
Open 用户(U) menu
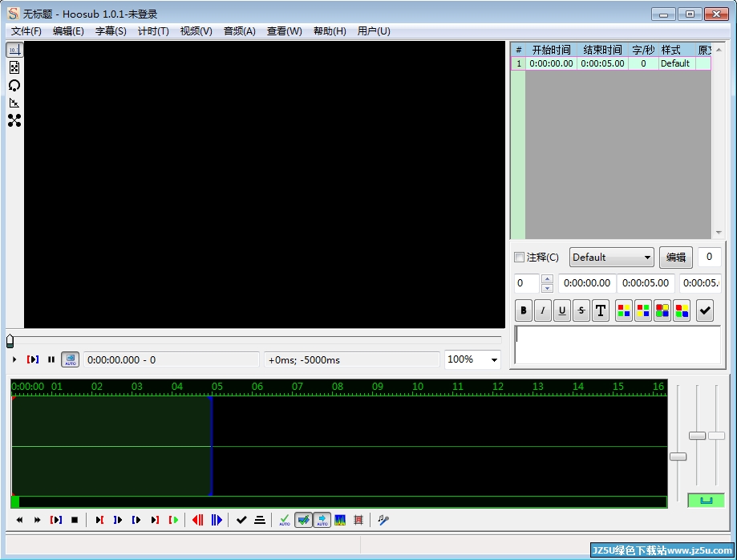[x=374, y=31]
